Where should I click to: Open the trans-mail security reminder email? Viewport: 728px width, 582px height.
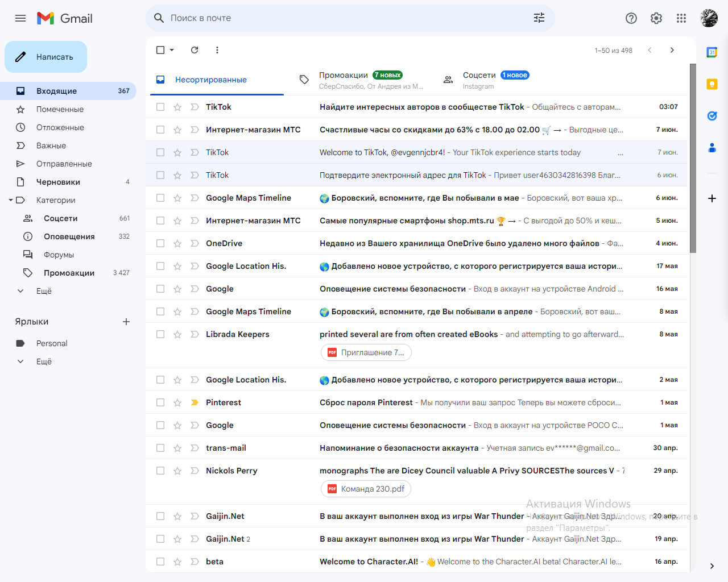416,448
